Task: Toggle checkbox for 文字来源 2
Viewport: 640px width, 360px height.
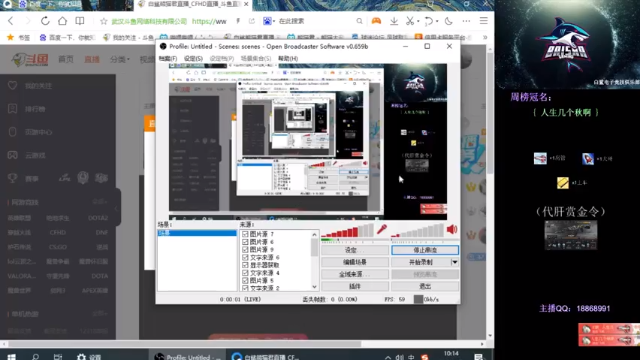Action: click(245, 288)
